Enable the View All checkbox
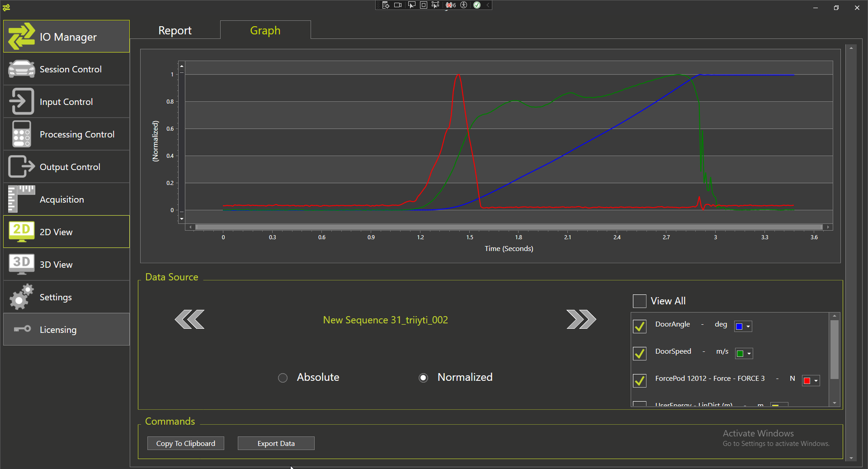Viewport: 868px width, 469px height. [639, 301]
